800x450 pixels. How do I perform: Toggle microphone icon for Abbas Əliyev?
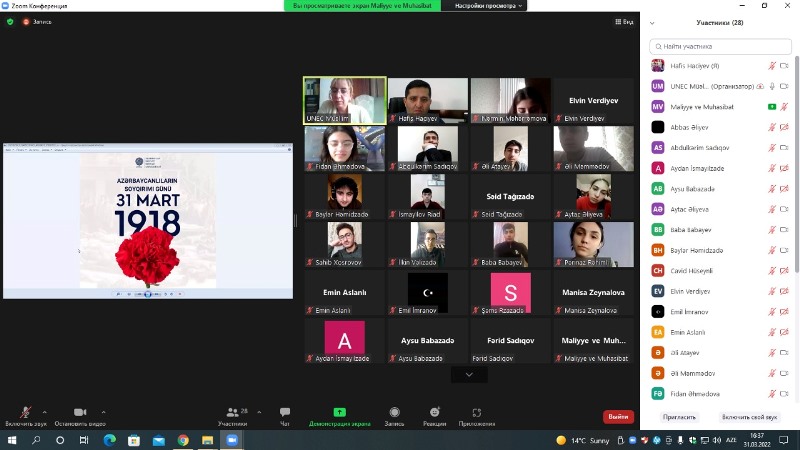(771, 127)
